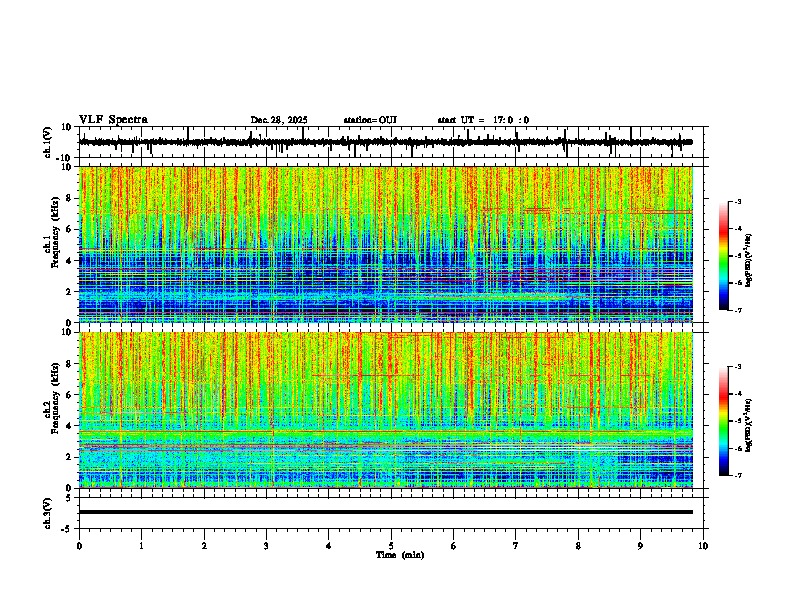Click time axis tick label "8"
The width and height of the screenshot is (792, 612).
point(578,546)
